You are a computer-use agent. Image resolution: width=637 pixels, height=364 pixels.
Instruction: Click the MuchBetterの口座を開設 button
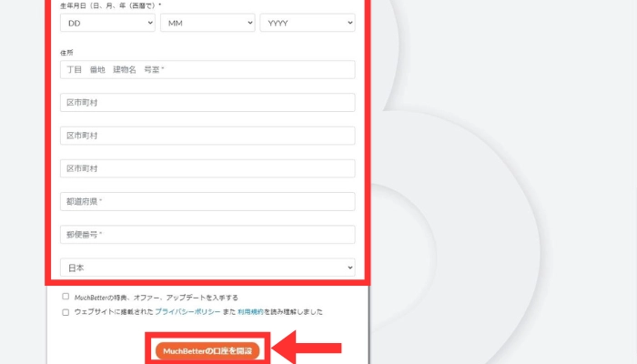click(x=207, y=351)
